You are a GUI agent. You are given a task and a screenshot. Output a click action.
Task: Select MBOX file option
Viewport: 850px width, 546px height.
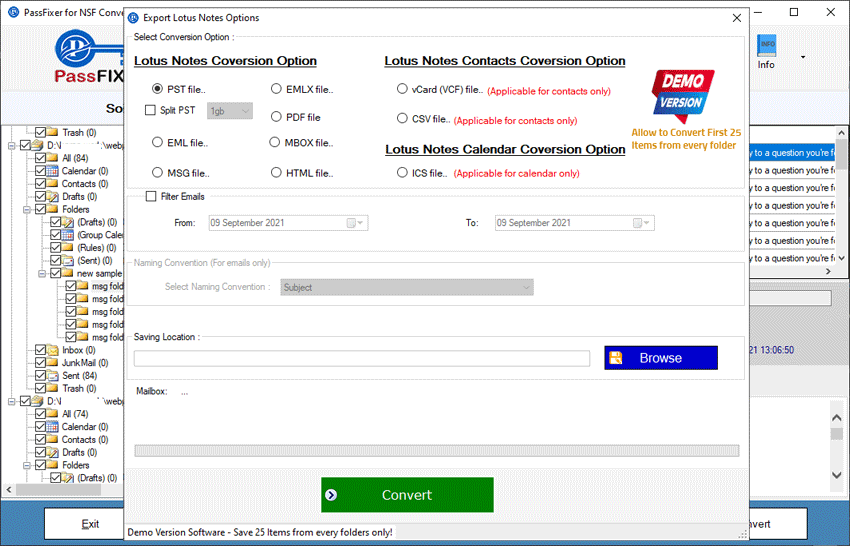click(275, 143)
